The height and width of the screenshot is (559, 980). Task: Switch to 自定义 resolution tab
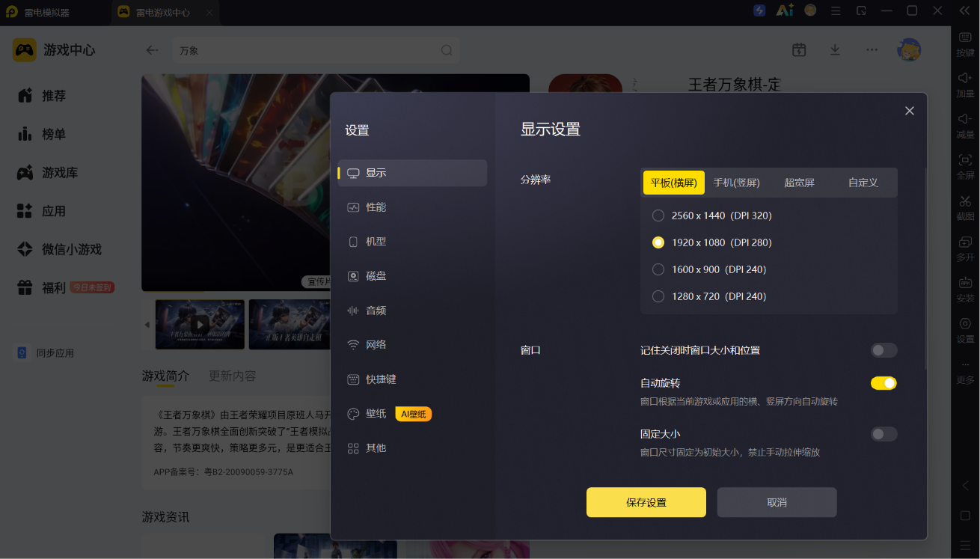point(863,183)
